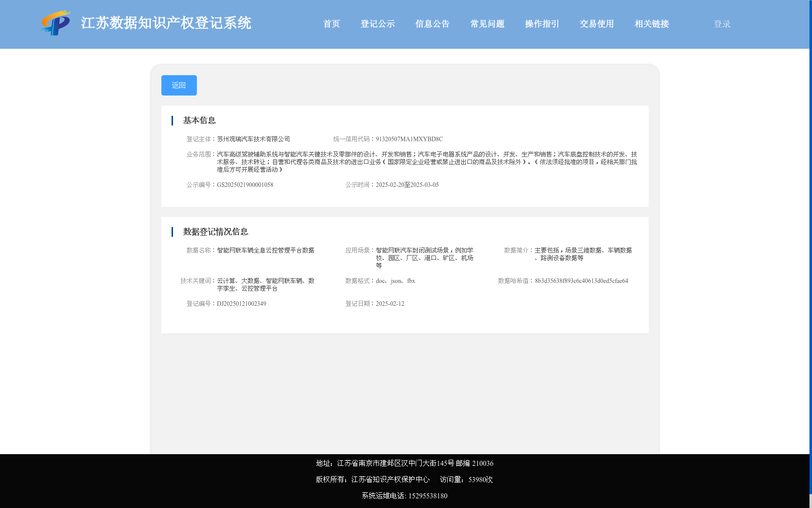Select support phone 15295538180
The image size is (812, 508).
(428, 496)
